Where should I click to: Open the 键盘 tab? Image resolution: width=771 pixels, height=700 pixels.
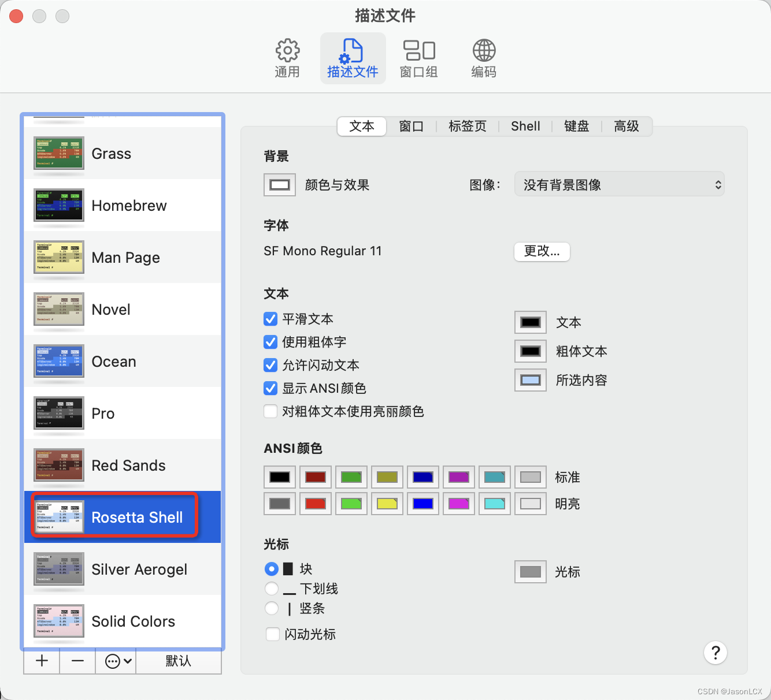click(x=576, y=126)
